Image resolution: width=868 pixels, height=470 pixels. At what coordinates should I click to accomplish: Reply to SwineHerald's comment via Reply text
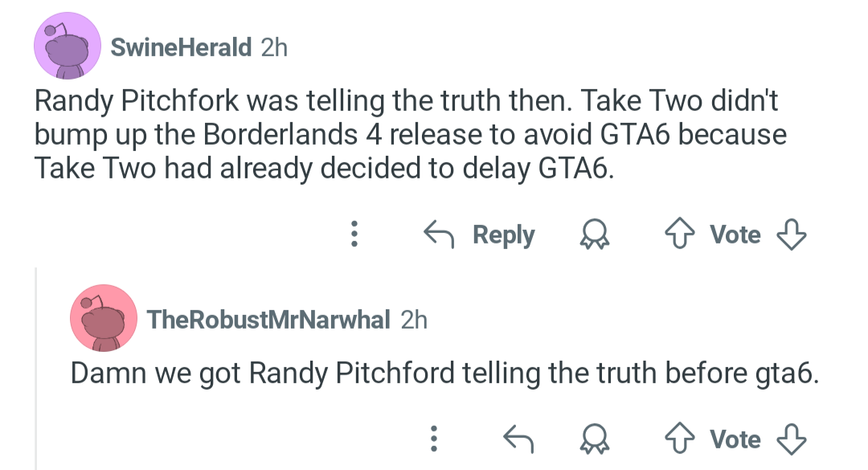pos(504,235)
